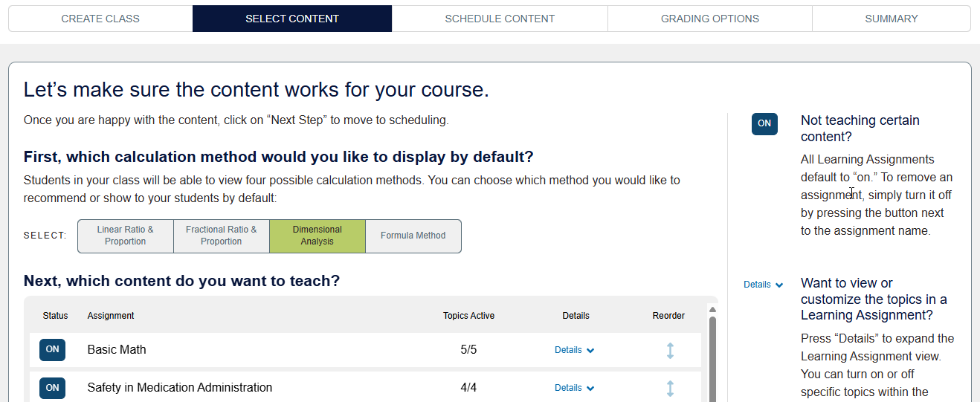The image size is (980, 402).
Task: Select the Dimensional Analysis method button
Action: [317, 236]
